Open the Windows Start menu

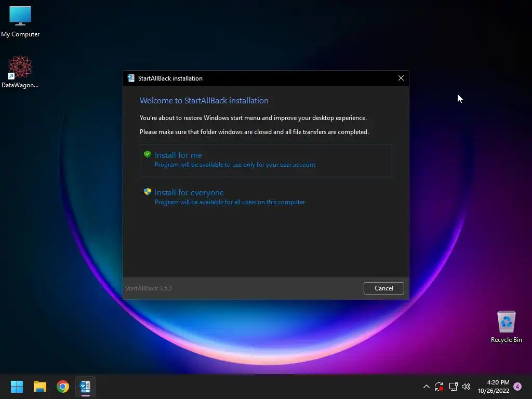click(17, 387)
